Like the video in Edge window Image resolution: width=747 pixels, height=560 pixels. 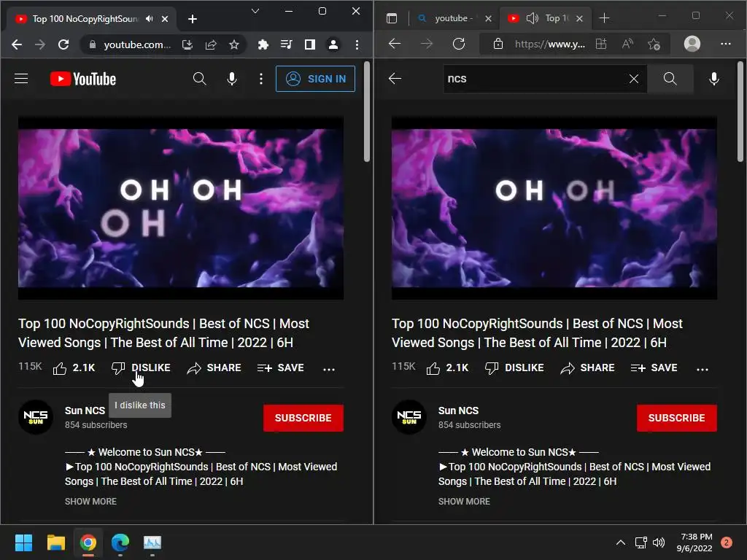click(447, 368)
